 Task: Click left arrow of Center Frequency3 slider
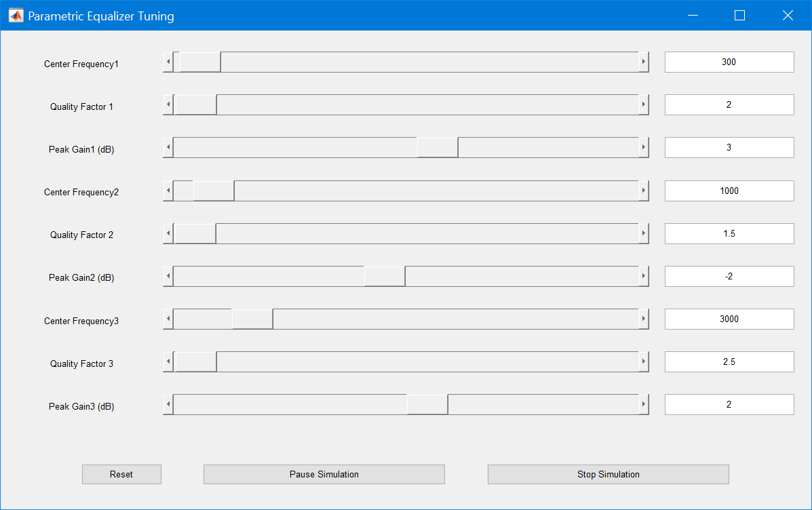tap(168, 319)
